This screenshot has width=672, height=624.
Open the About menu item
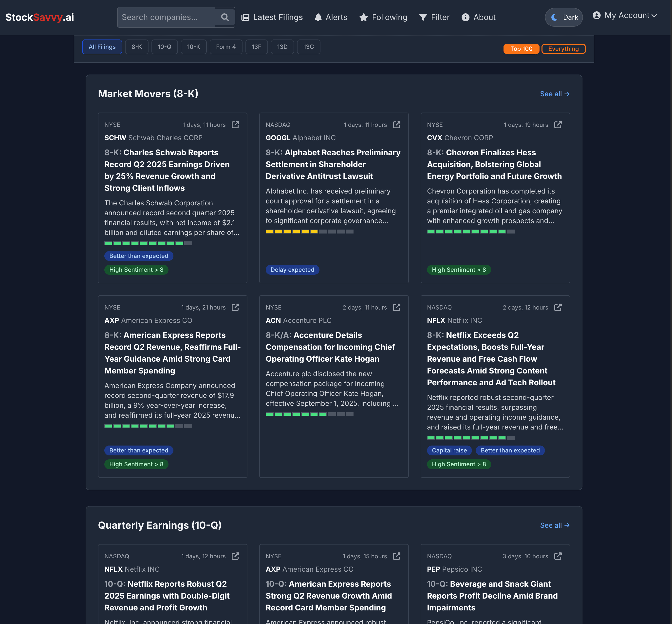tap(478, 17)
